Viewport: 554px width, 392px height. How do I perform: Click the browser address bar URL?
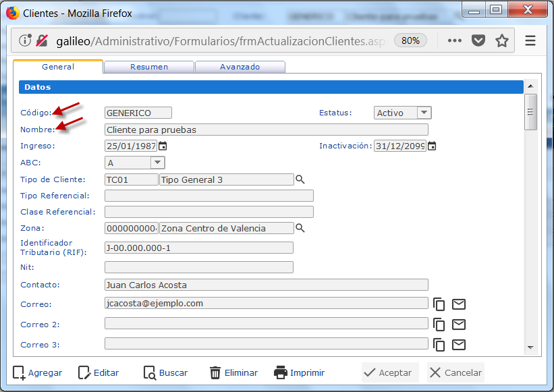click(x=222, y=41)
